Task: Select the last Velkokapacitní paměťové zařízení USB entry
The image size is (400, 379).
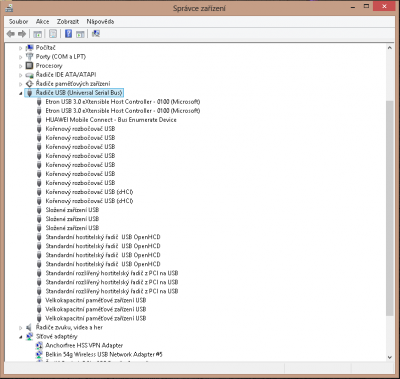Action: 96,318
